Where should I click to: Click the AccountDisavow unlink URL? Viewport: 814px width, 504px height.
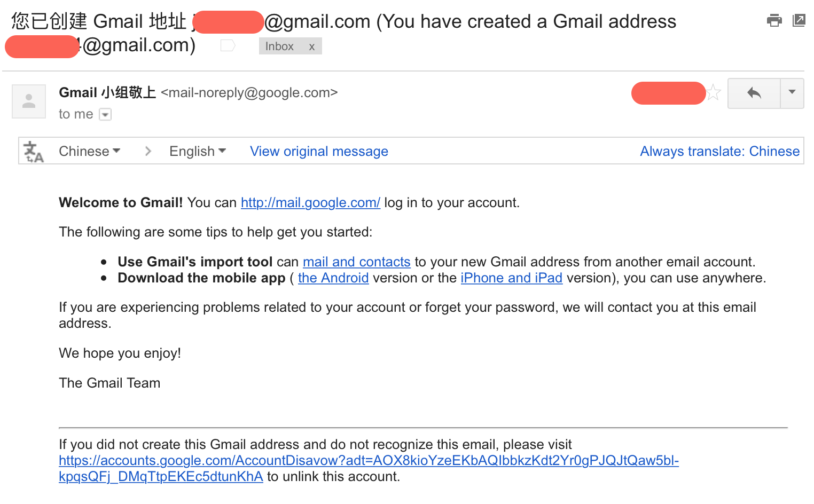pos(369,461)
